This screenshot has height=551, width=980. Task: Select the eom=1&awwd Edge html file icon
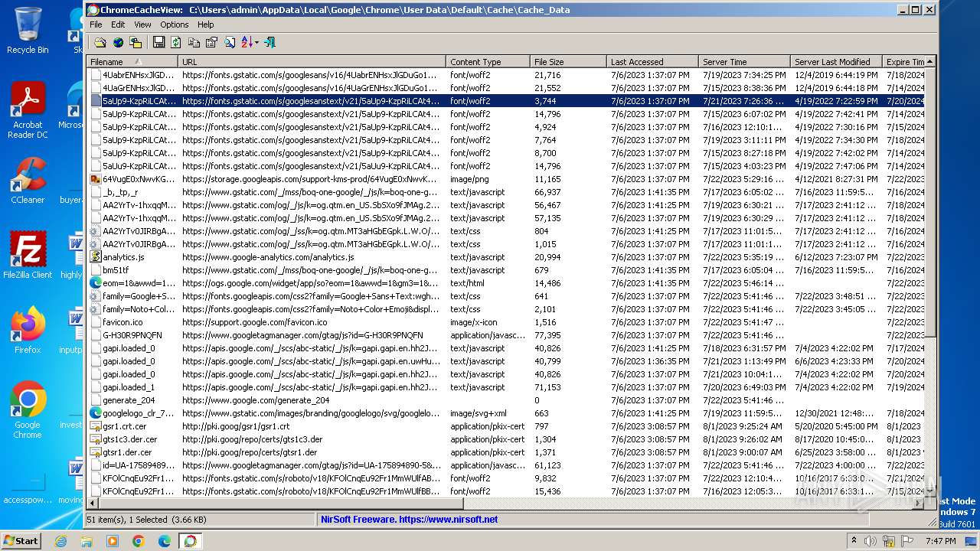(x=96, y=283)
